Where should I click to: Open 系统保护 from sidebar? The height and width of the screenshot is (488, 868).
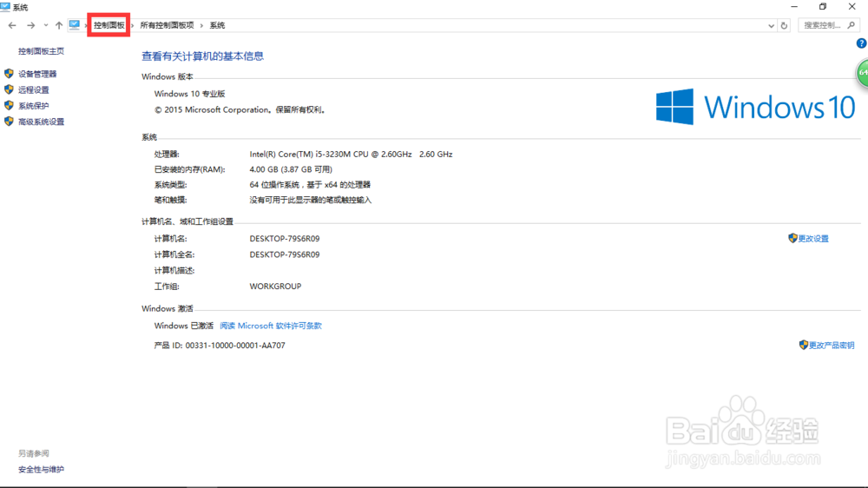(33, 106)
